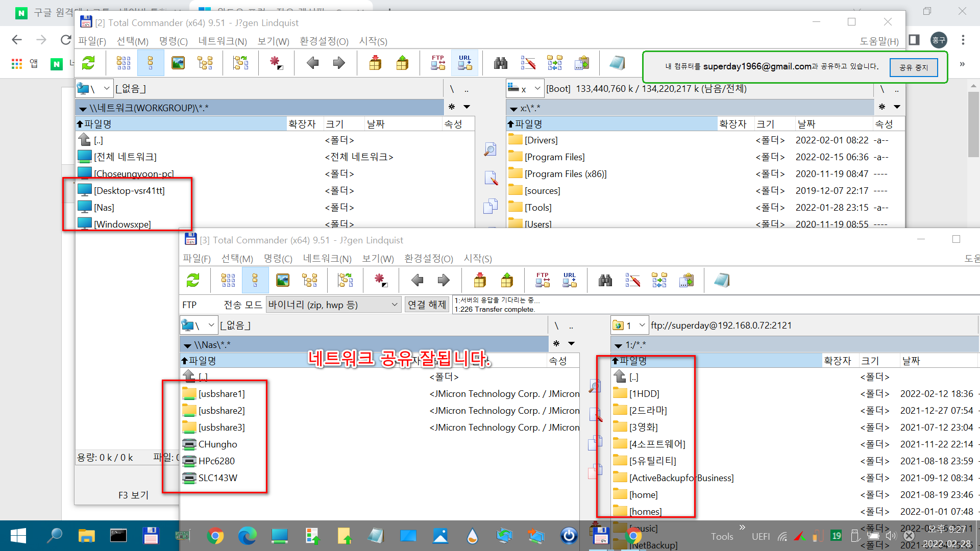Screen dimensions: 980x551
Task: Click pack files icon in window [2]
Action: pos(375,63)
